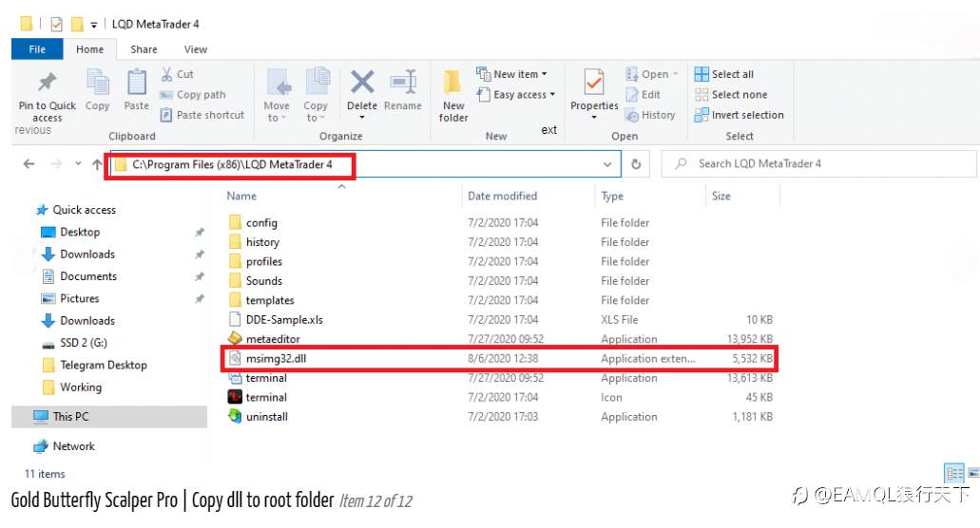Go up one folder level
Viewport: 980px width, 528px height.
[97, 164]
